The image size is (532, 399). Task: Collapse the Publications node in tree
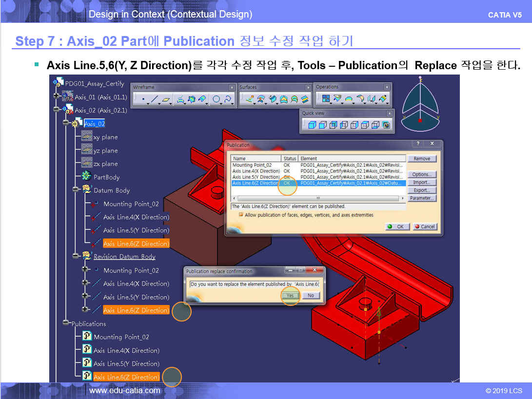(x=66, y=323)
